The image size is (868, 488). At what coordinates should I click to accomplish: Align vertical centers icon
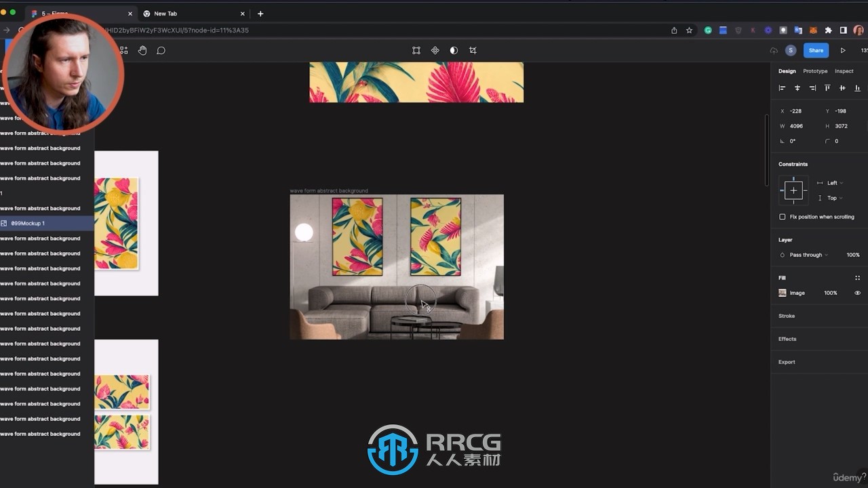point(842,88)
